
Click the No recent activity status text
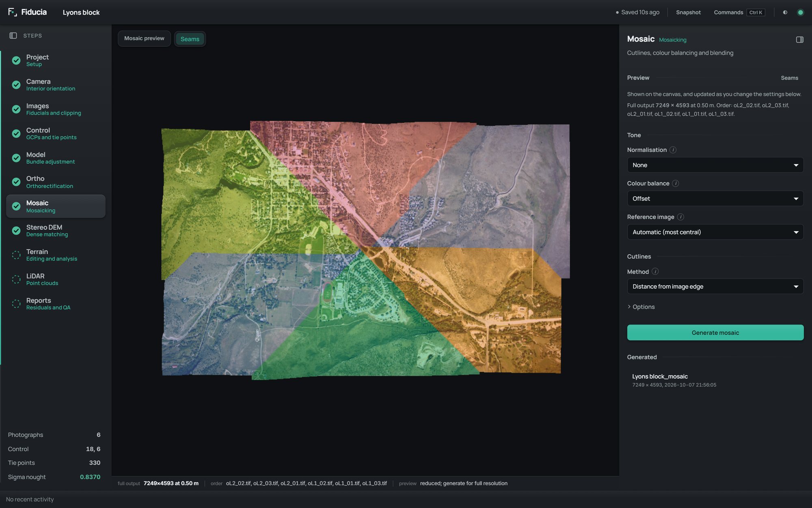pos(30,499)
